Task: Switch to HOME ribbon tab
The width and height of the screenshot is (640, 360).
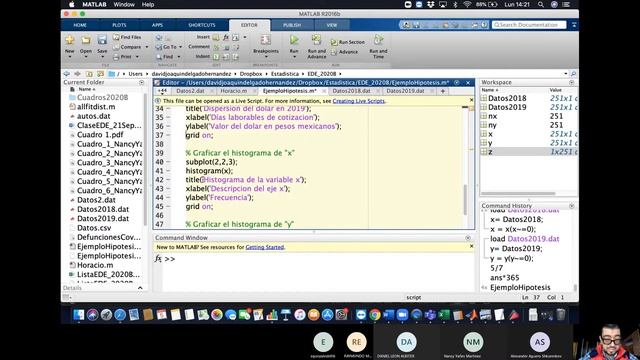Action: (x=80, y=25)
